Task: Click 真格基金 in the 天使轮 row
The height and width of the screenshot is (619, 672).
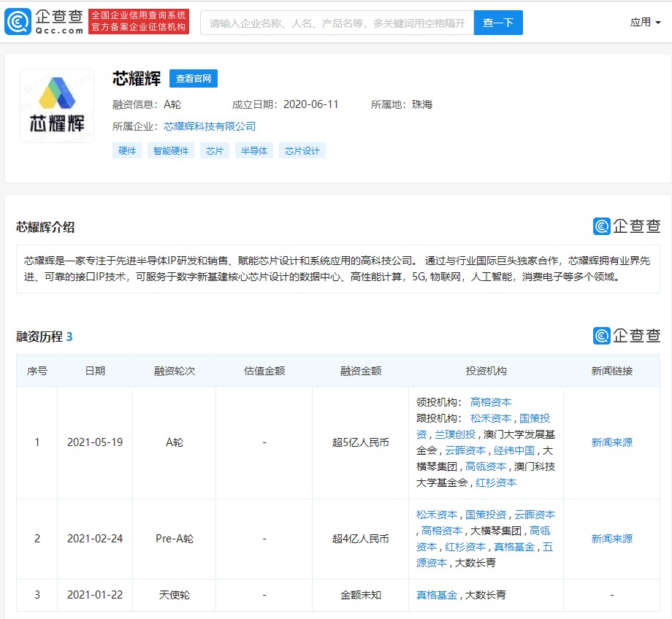Action: pyautogui.click(x=437, y=595)
